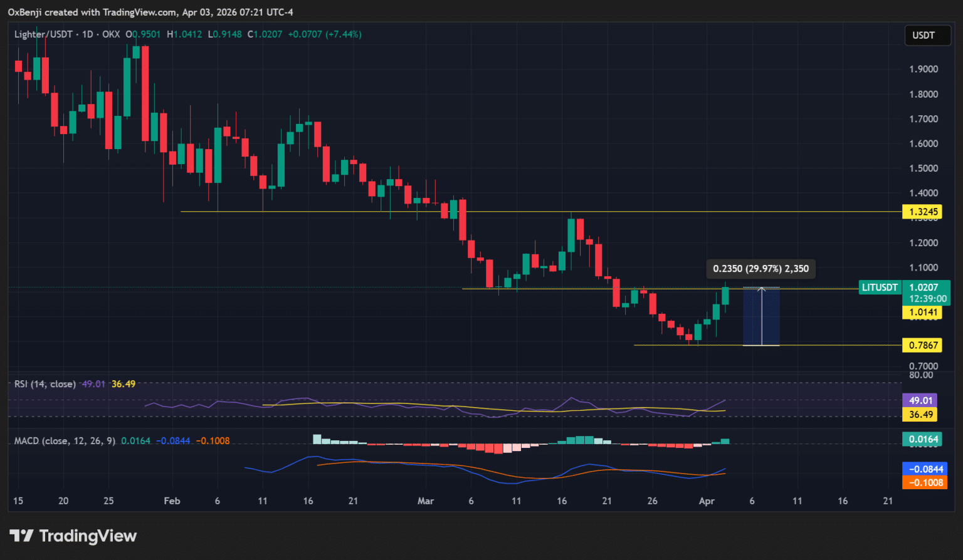Click the 1.9000 price scale label
The width and height of the screenshot is (963, 560).
[x=924, y=70]
